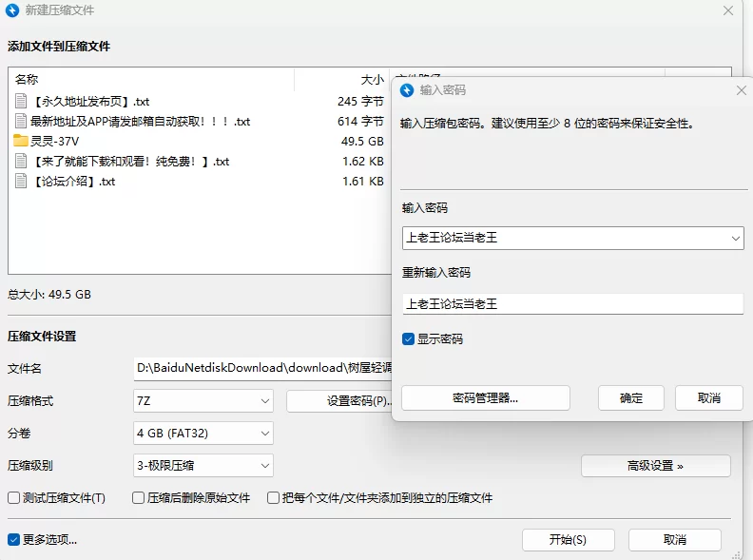Image resolution: width=753 pixels, height=560 pixels.
Task: Click 取消 in the main window
Action: click(675, 540)
